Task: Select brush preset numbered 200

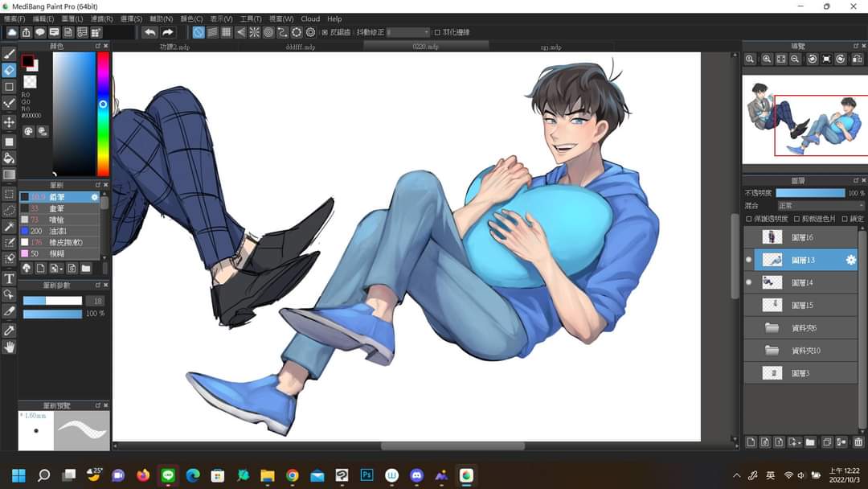Action: [x=59, y=231]
